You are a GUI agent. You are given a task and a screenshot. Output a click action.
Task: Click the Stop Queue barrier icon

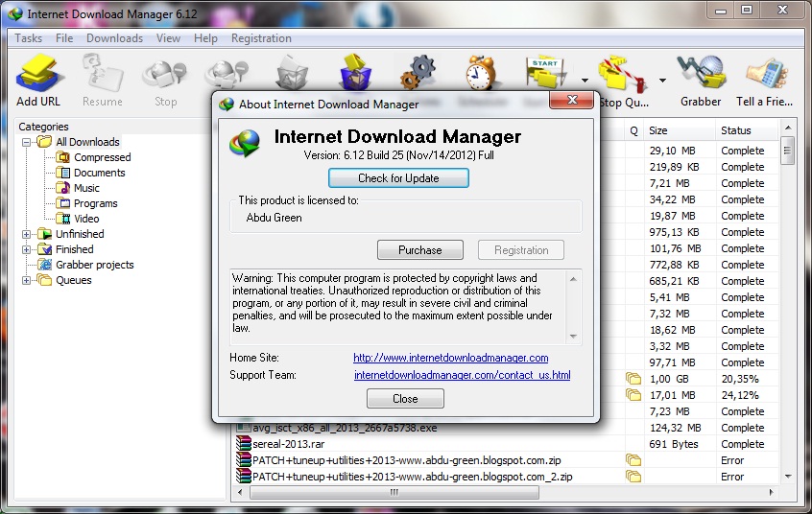(x=623, y=74)
